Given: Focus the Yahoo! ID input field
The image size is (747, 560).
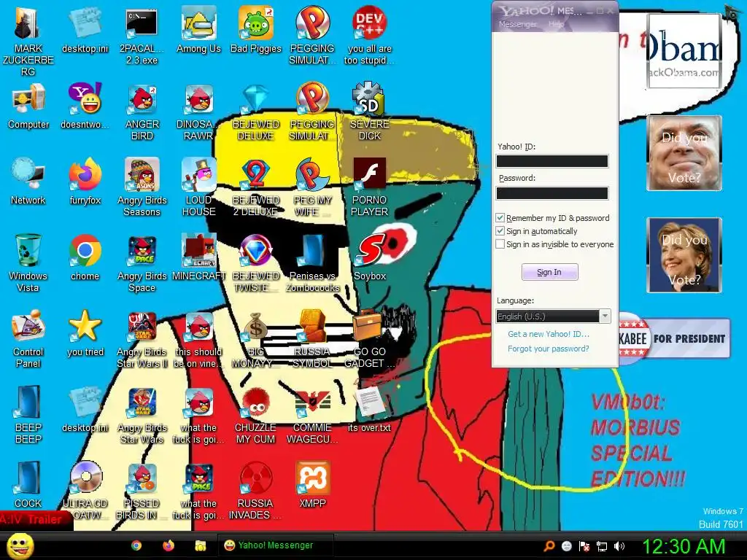Looking at the screenshot, I should [x=552, y=161].
